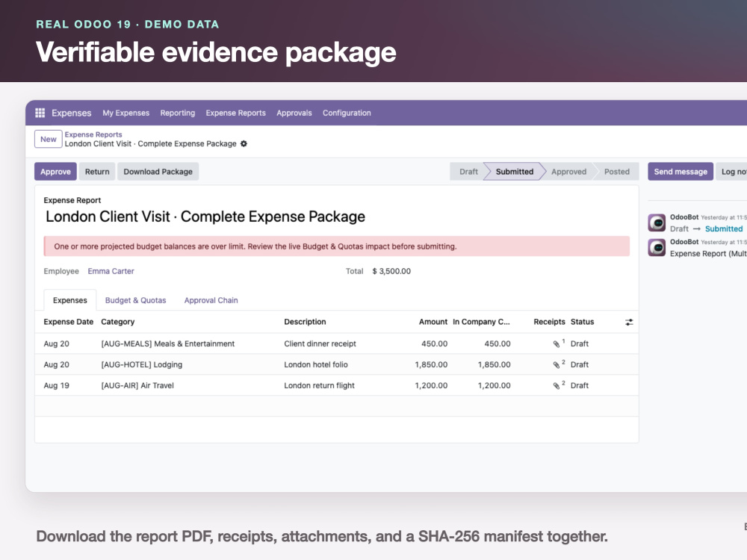Screen dimensions: 747x560
Task: Open the London return flight attachment paperclip
Action: click(556, 386)
